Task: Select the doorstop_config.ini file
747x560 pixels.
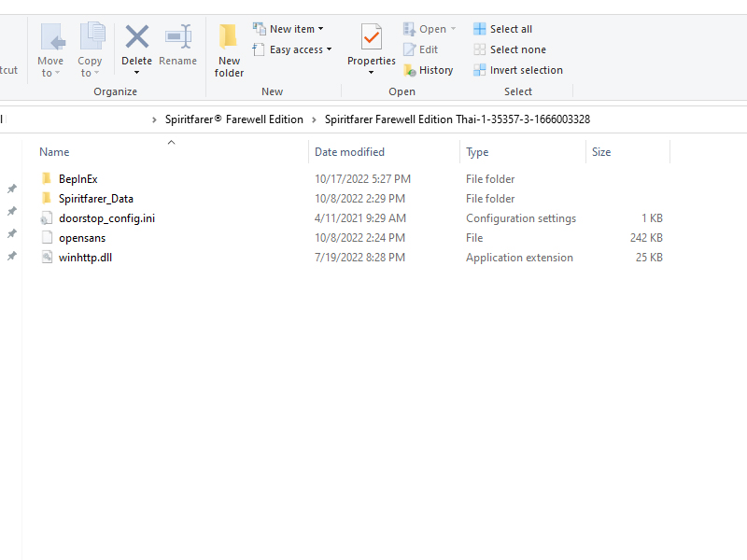Action: point(106,218)
